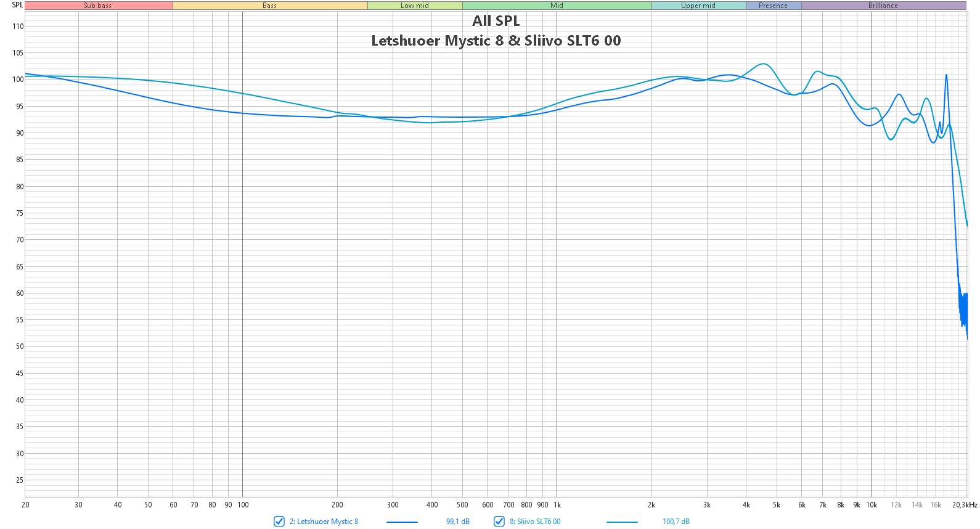Click the 500 Hz frequency axis label

[x=462, y=505]
